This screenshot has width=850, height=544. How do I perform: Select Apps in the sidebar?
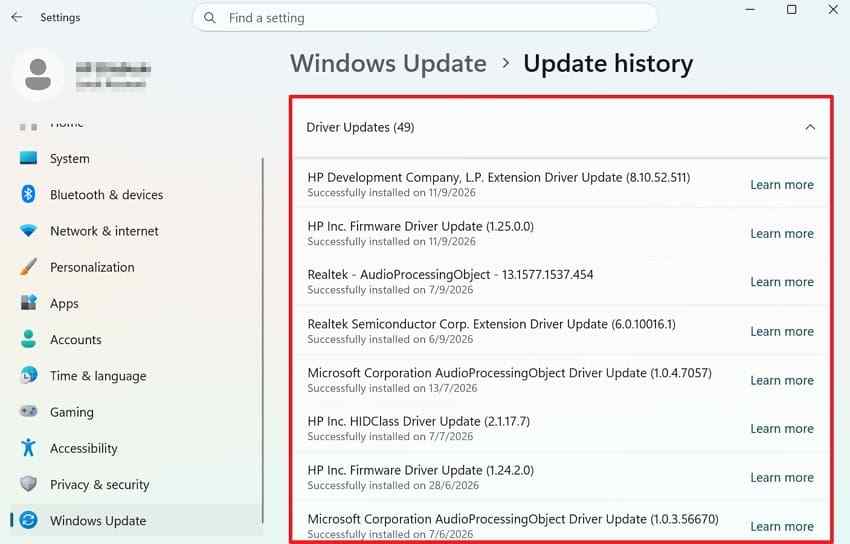[137, 303]
